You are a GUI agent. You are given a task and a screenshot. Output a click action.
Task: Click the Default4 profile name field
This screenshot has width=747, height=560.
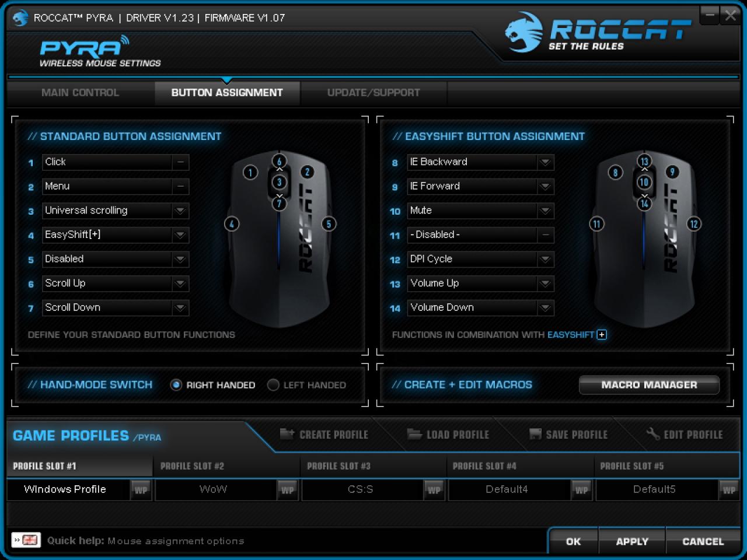click(509, 490)
